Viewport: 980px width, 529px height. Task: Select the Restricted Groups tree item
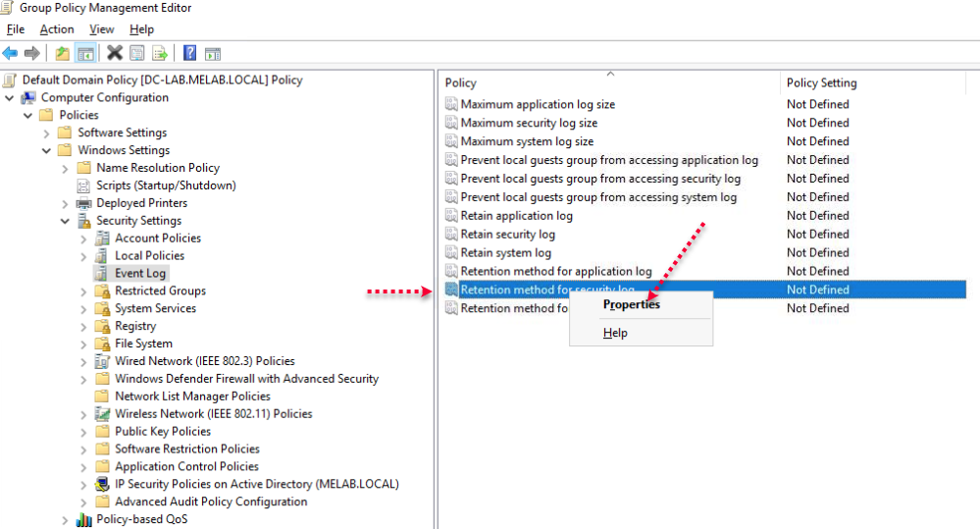click(x=160, y=291)
